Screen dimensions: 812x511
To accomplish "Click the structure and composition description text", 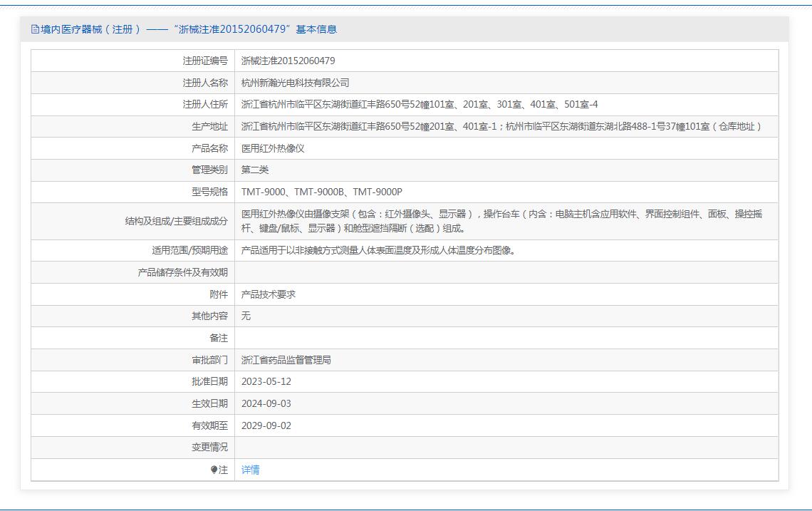I will [x=501, y=221].
